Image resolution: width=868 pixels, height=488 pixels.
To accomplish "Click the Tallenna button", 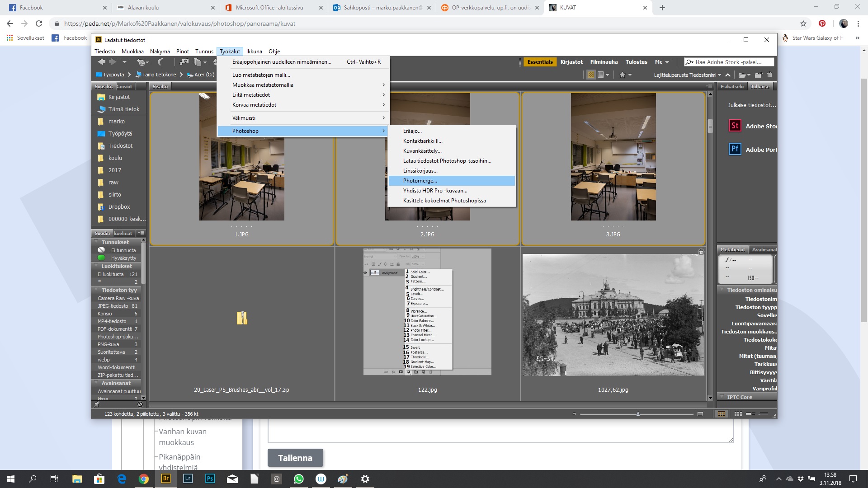I will tap(295, 458).
